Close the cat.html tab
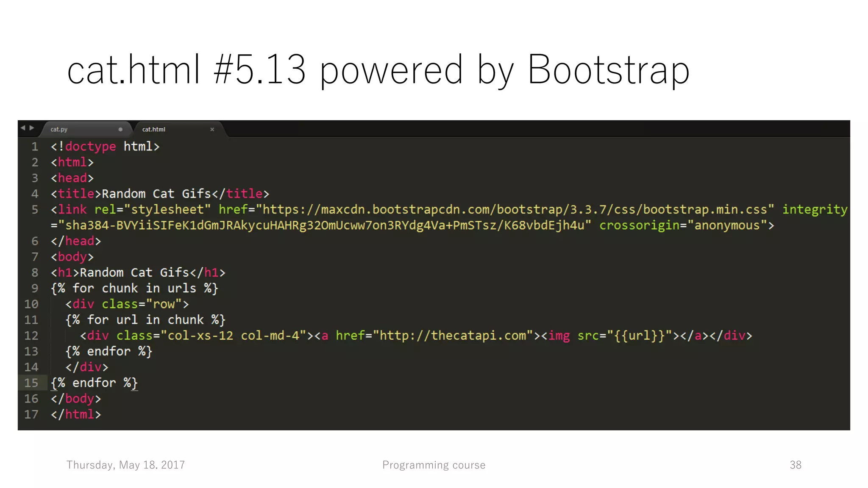 [x=212, y=129]
